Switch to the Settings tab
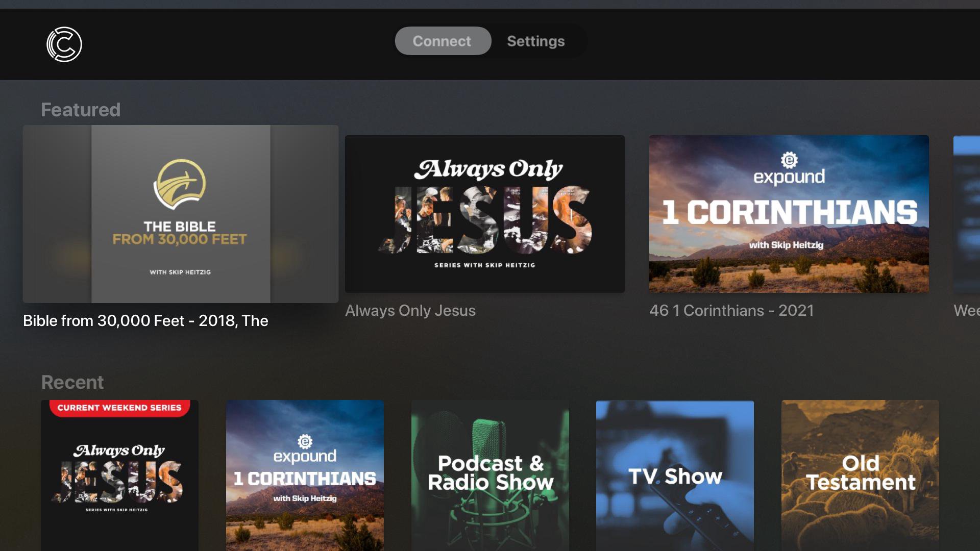Screen dimensions: 980x551 coord(535,41)
